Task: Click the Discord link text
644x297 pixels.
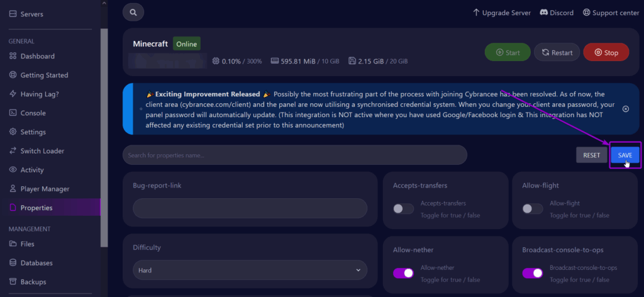Action: (562, 13)
